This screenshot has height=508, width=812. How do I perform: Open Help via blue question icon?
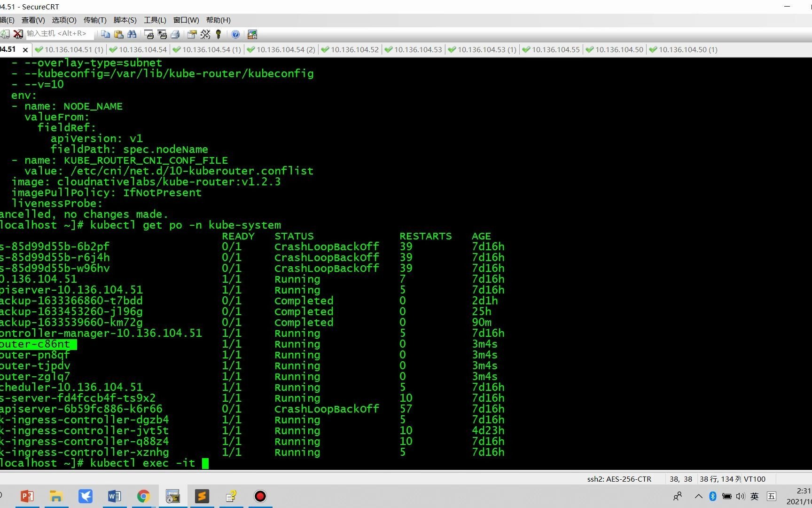pyautogui.click(x=235, y=34)
